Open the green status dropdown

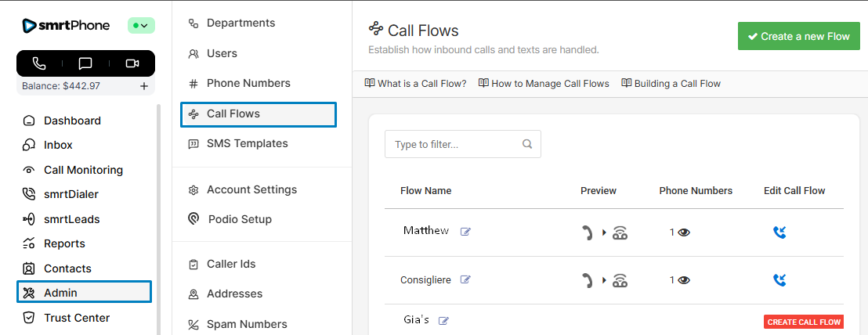coord(141,26)
